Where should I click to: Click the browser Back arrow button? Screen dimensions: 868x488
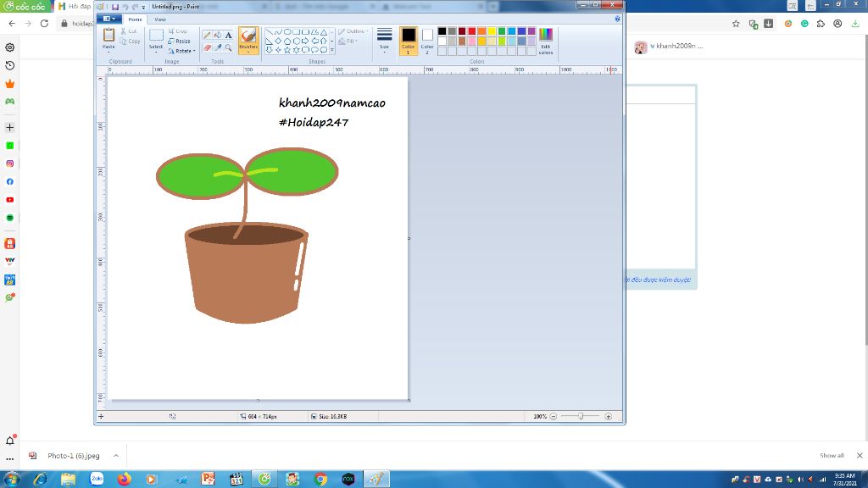[12, 24]
